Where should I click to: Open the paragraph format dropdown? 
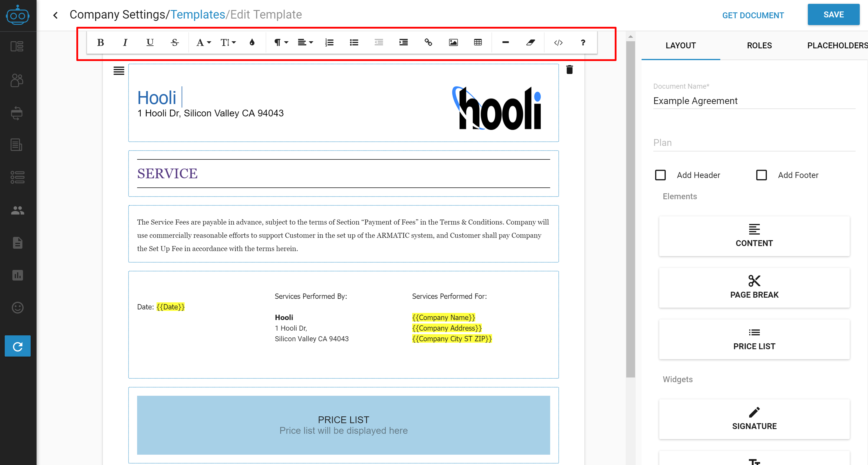coord(281,42)
